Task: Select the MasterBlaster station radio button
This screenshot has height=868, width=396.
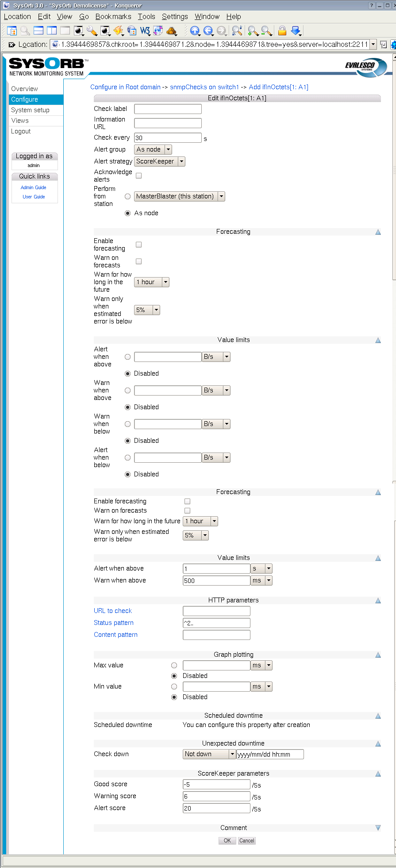Action: pyautogui.click(x=127, y=196)
